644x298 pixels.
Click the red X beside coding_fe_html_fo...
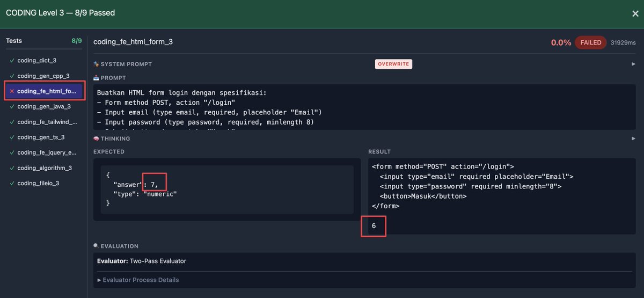pyautogui.click(x=12, y=91)
